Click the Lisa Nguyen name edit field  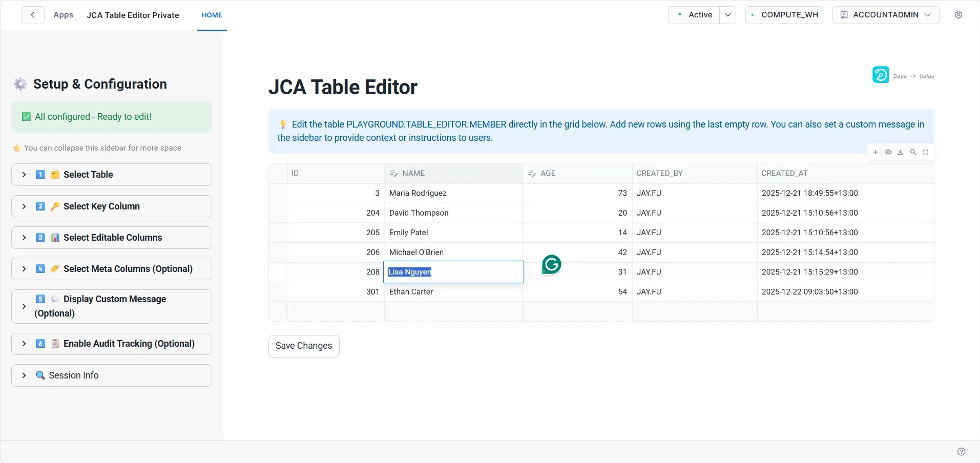[x=453, y=272]
